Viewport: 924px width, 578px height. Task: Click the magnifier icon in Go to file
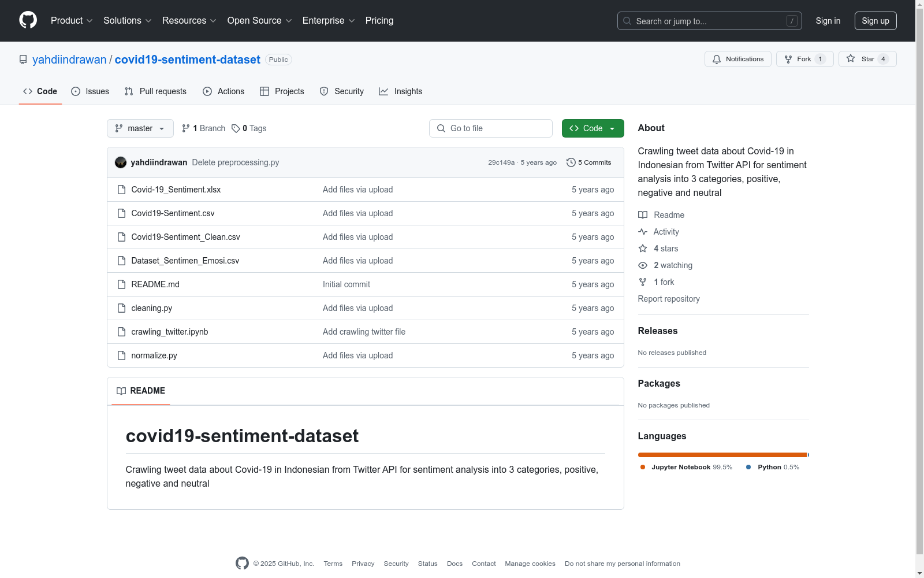coord(441,128)
